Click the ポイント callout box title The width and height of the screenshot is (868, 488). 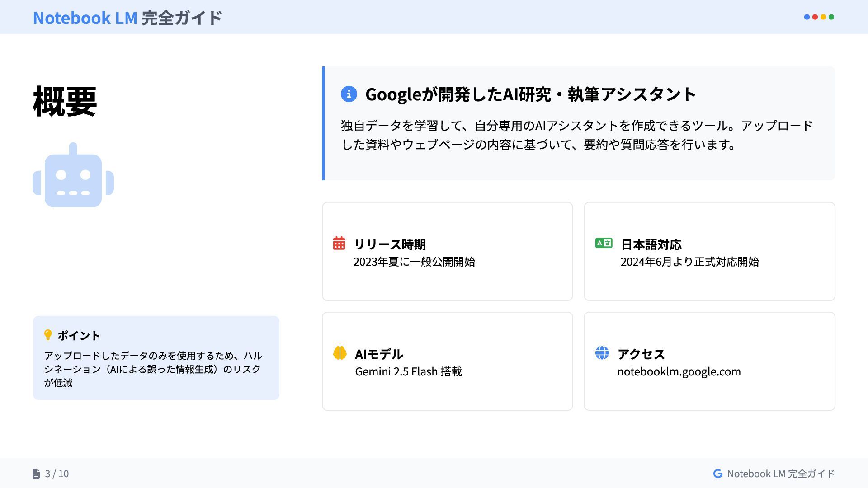pyautogui.click(x=79, y=336)
